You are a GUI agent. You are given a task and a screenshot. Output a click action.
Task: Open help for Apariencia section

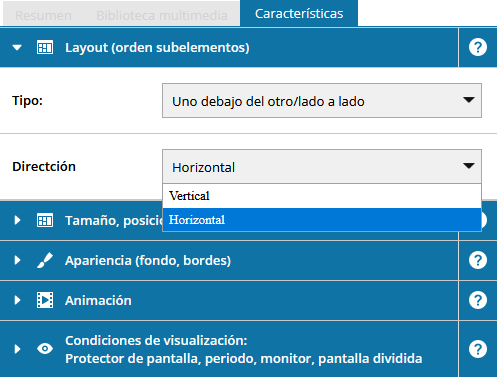[478, 260]
